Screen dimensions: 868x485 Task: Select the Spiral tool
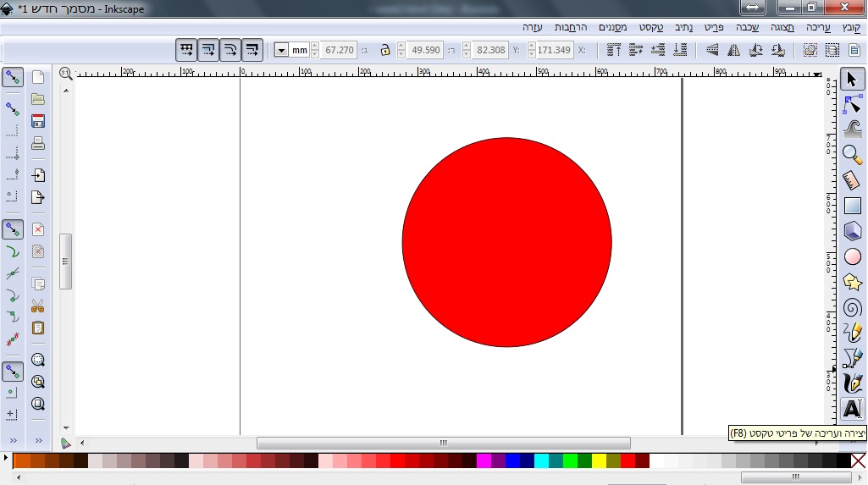[x=852, y=307]
